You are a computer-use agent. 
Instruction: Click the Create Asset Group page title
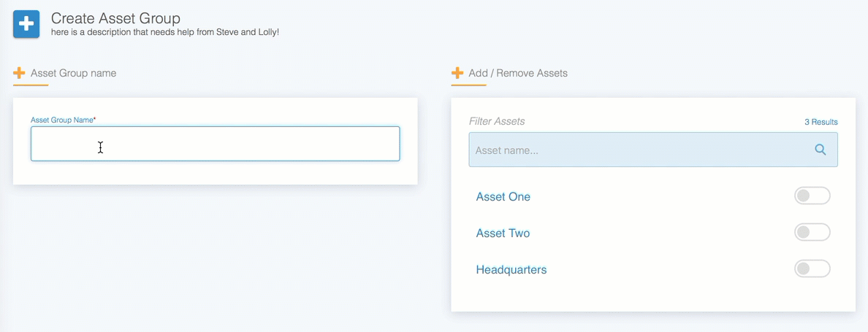[x=115, y=18]
